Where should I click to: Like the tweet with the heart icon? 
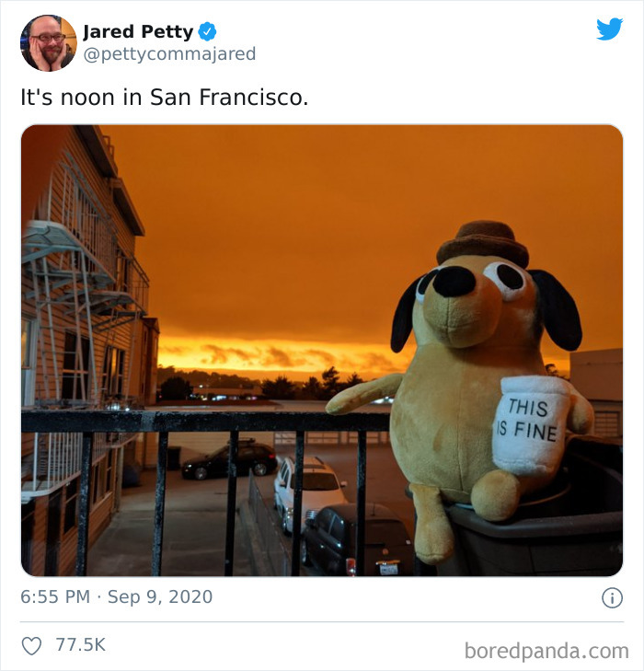(x=31, y=645)
